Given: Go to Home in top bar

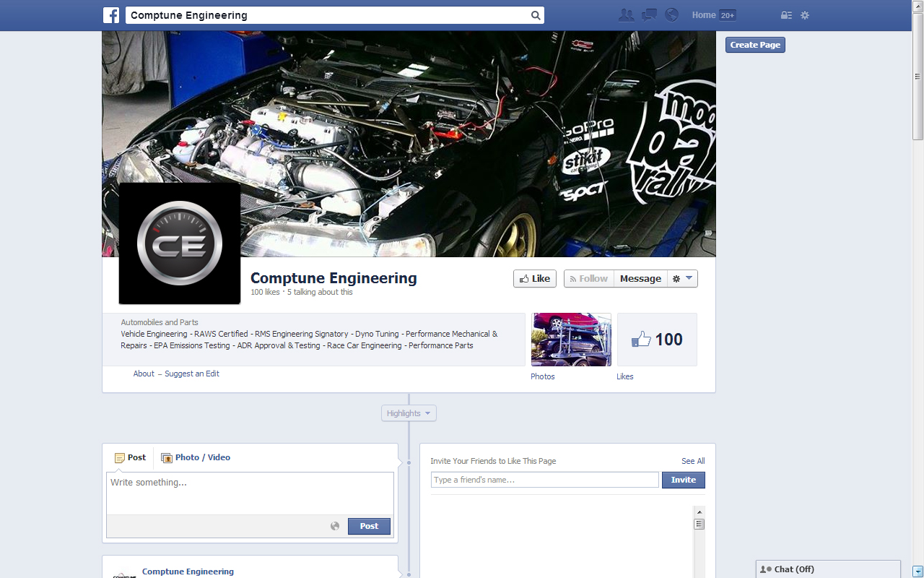Looking at the screenshot, I should 704,15.
